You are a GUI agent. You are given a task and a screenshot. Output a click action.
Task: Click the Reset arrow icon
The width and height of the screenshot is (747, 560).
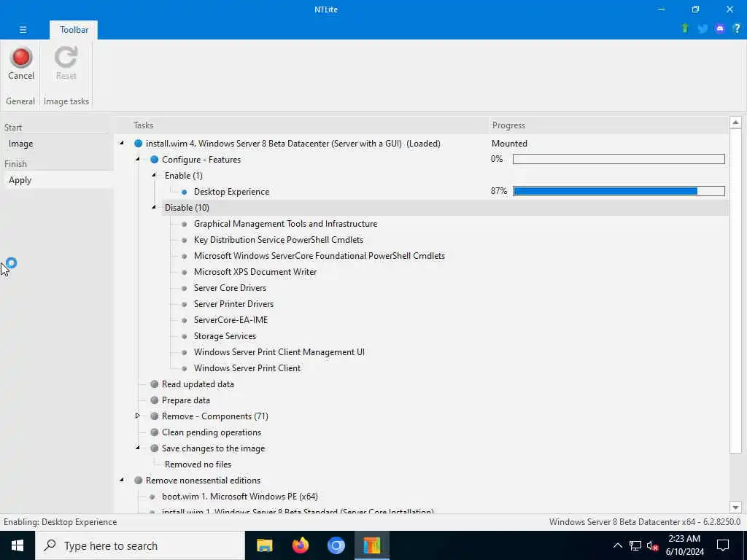coord(66,57)
